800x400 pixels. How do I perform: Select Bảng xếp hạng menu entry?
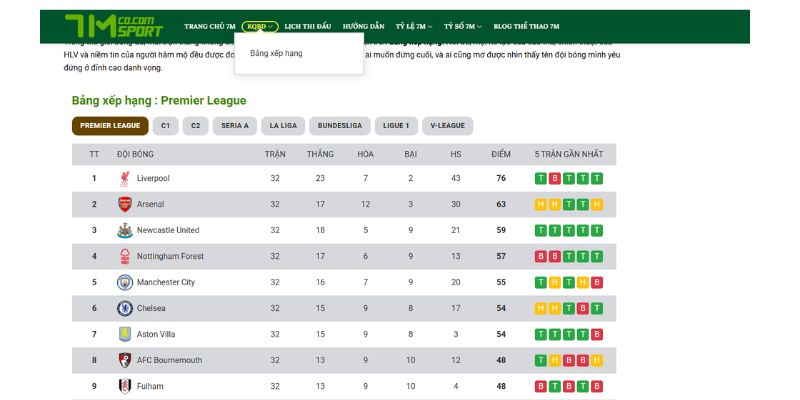[x=276, y=53]
